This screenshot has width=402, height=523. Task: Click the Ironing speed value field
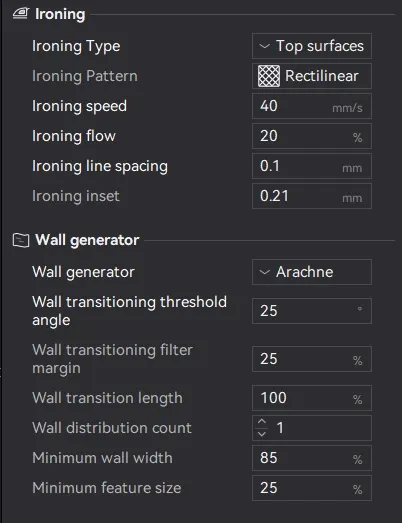[x=312, y=106]
